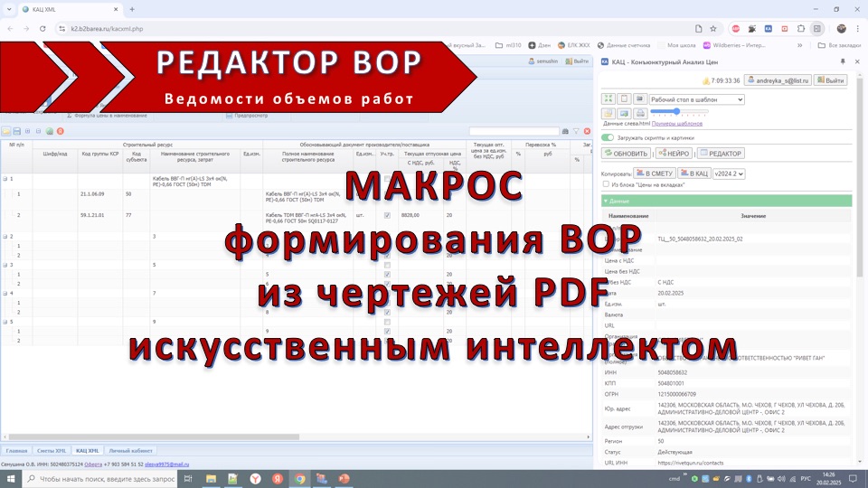This screenshot has width=868, height=488.
Task: Open the v2024.2 version dropdown
Action: (729, 174)
